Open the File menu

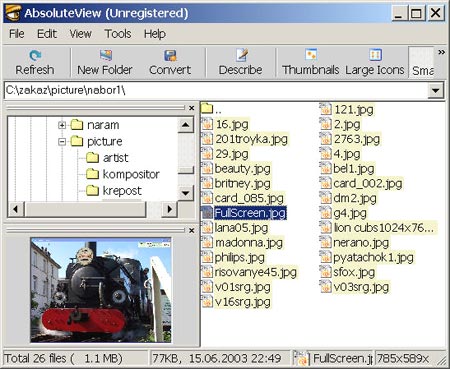[17, 34]
